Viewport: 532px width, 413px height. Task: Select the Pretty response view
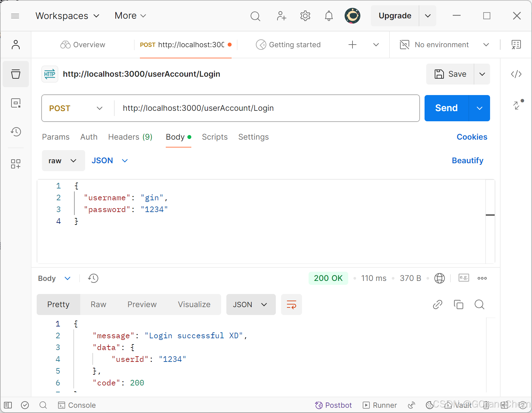tap(58, 305)
